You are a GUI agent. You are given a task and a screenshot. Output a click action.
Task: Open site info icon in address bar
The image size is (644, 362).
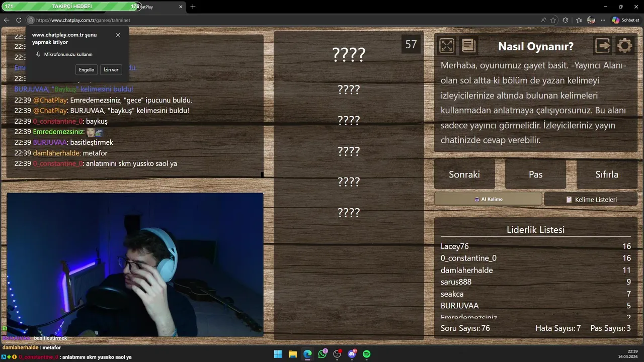[31, 20]
